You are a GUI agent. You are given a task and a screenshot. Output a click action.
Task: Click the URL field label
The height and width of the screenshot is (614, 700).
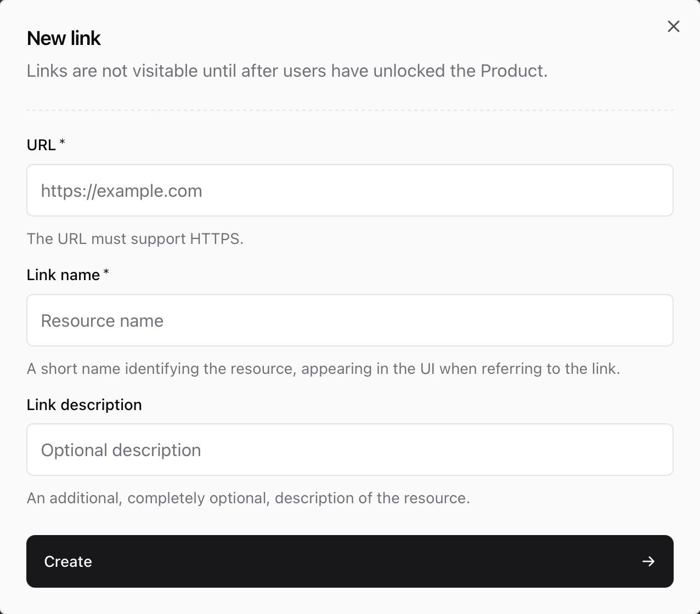[42, 145]
